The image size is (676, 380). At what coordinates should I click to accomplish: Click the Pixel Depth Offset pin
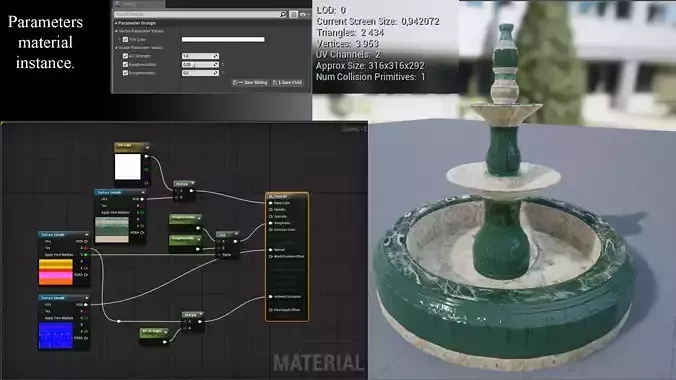[x=271, y=310]
